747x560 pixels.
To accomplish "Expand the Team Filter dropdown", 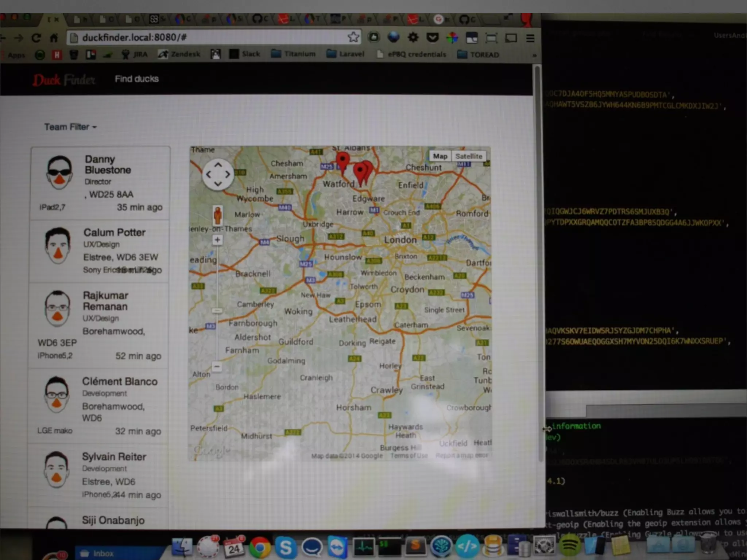I will (70, 127).
